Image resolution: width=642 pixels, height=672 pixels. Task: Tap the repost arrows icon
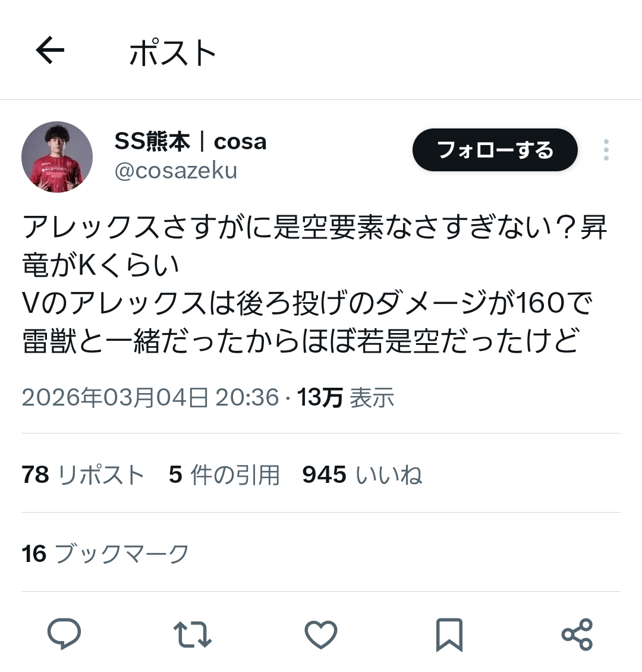click(x=192, y=635)
